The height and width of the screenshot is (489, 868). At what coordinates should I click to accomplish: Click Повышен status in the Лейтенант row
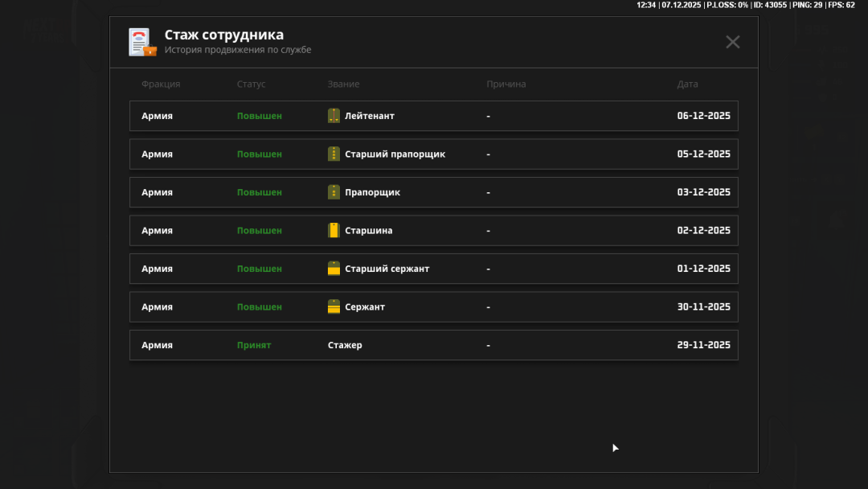[x=259, y=116]
